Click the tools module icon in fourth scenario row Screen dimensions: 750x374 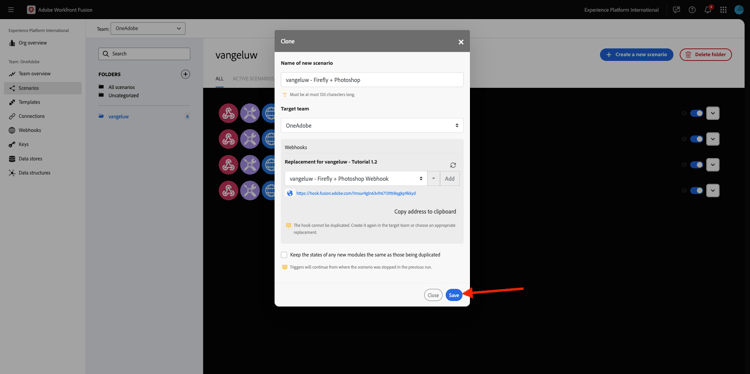pos(250,191)
